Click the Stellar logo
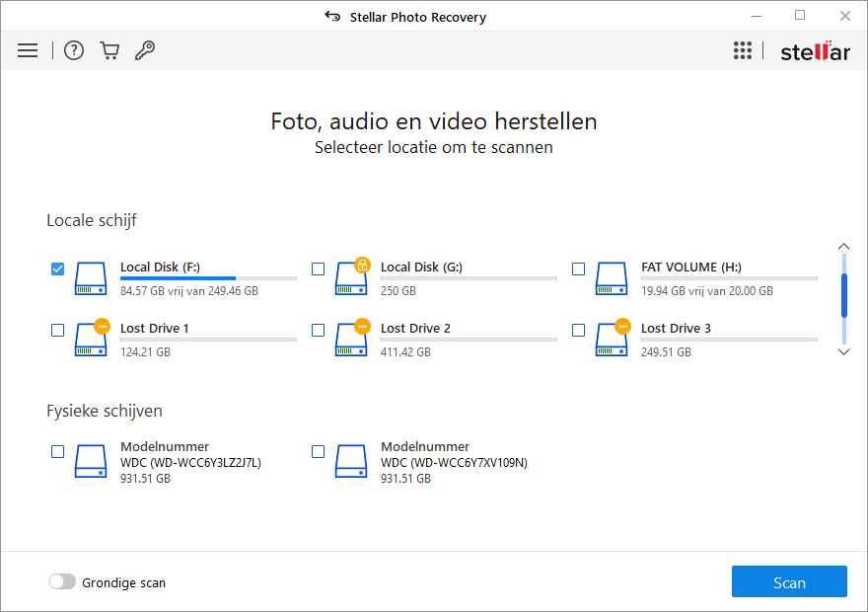 (815, 51)
